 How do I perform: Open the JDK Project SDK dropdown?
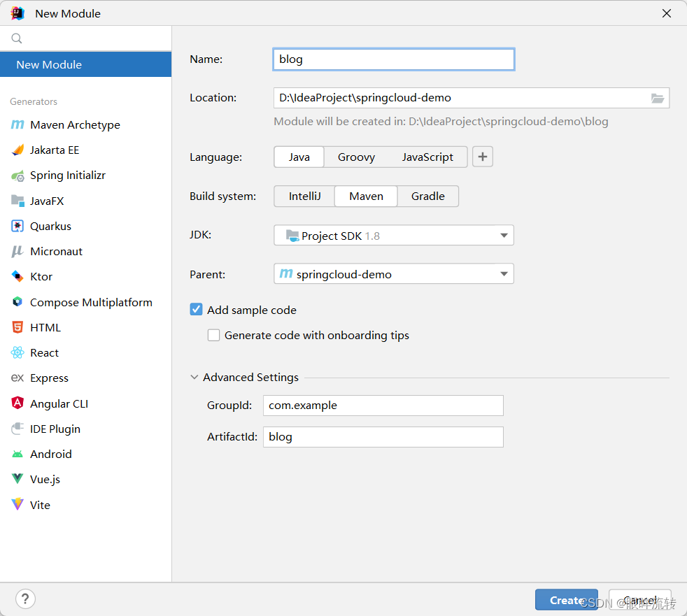393,236
